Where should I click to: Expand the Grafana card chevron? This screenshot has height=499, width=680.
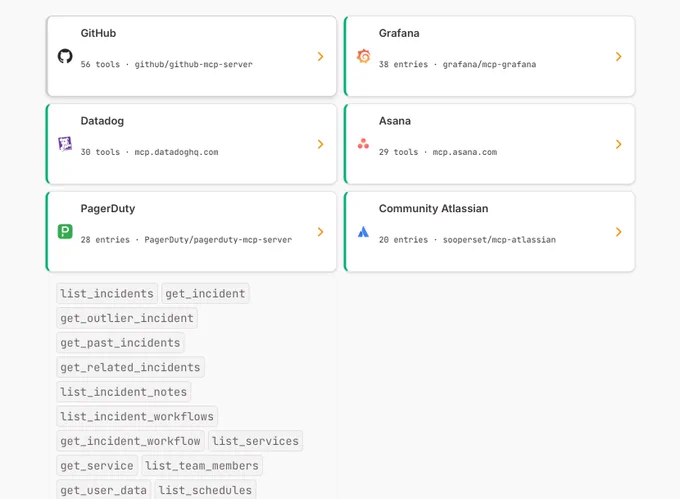point(618,56)
